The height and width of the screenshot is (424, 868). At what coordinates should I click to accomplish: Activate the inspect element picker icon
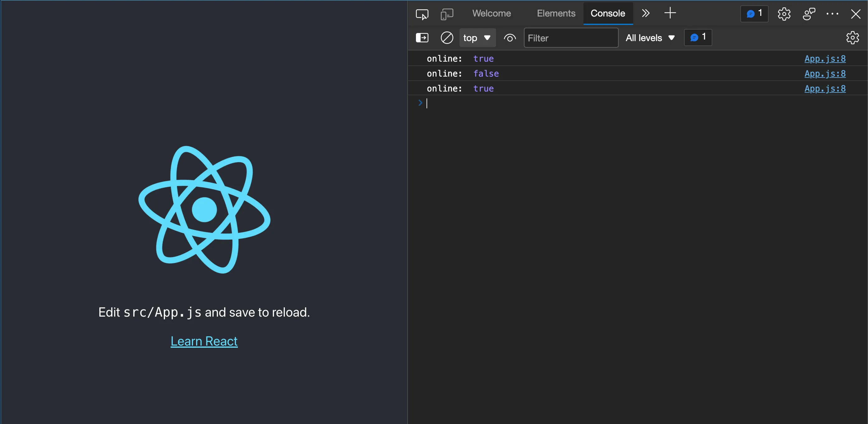(422, 14)
